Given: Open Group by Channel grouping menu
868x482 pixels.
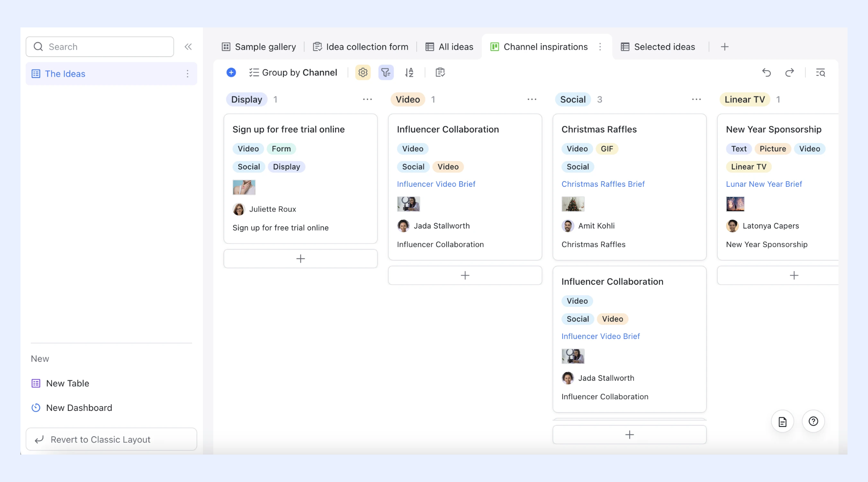Looking at the screenshot, I should (x=293, y=72).
